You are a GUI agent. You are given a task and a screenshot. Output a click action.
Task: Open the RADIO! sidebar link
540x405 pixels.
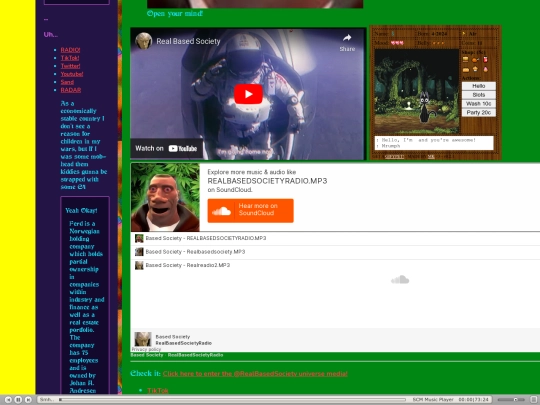coord(70,50)
